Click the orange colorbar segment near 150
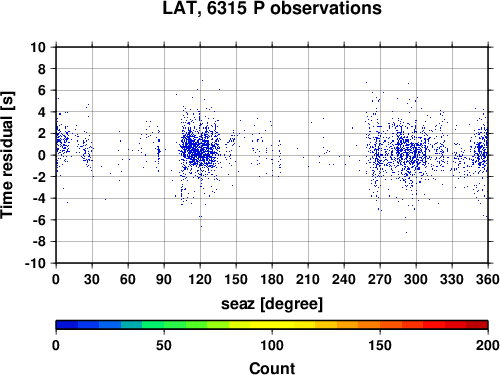Image resolution: width=500 pixels, height=375 pixels. pyautogui.click(x=380, y=325)
